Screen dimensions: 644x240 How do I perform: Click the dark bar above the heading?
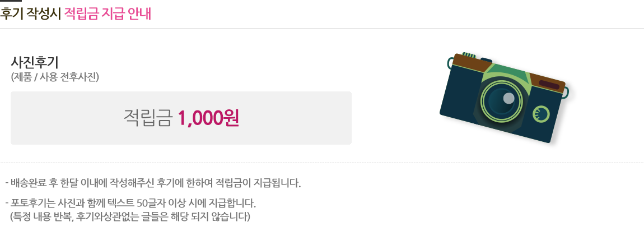tap(11, 1)
